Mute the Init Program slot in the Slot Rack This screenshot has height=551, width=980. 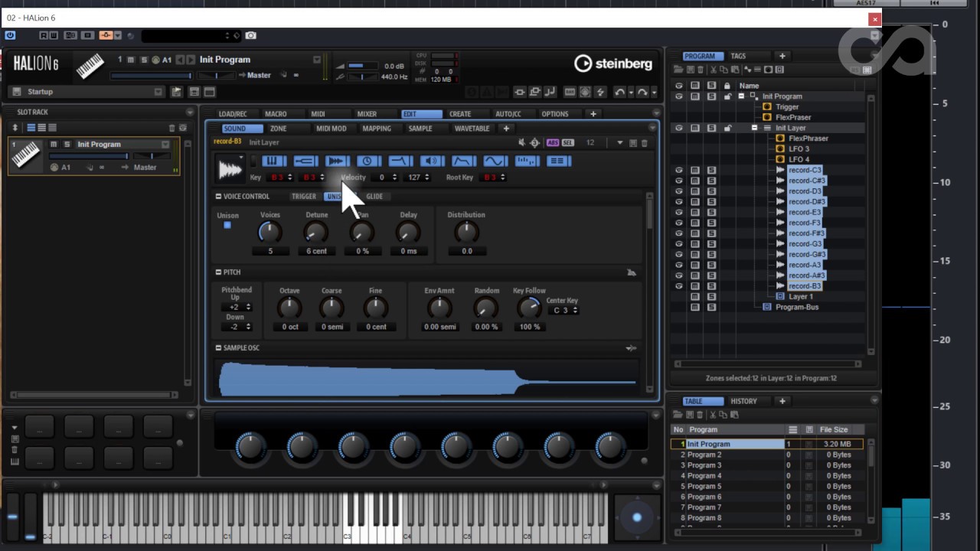(54, 144)
